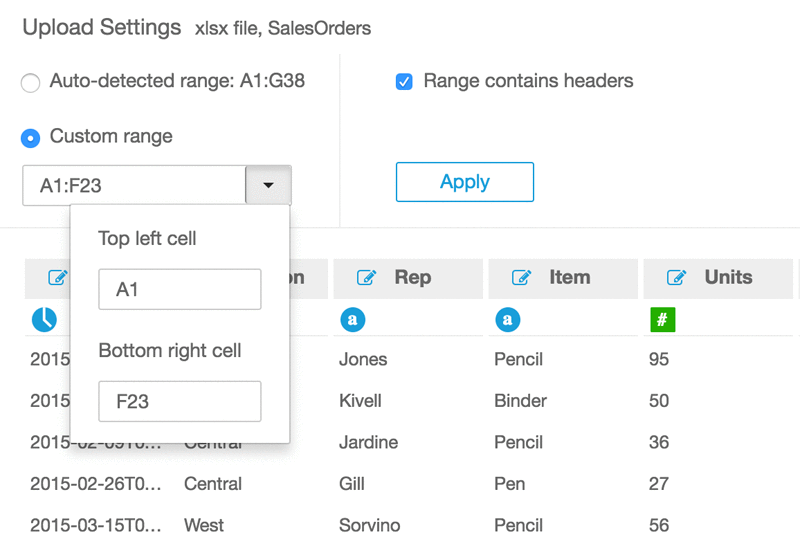This screenshot has height=550, width=800.
Task: Click the Jones cell in Rep column
Action: tap(363, 359)
